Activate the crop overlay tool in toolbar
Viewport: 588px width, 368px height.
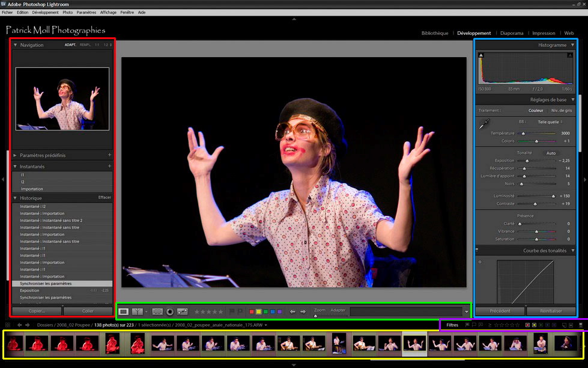157,311
